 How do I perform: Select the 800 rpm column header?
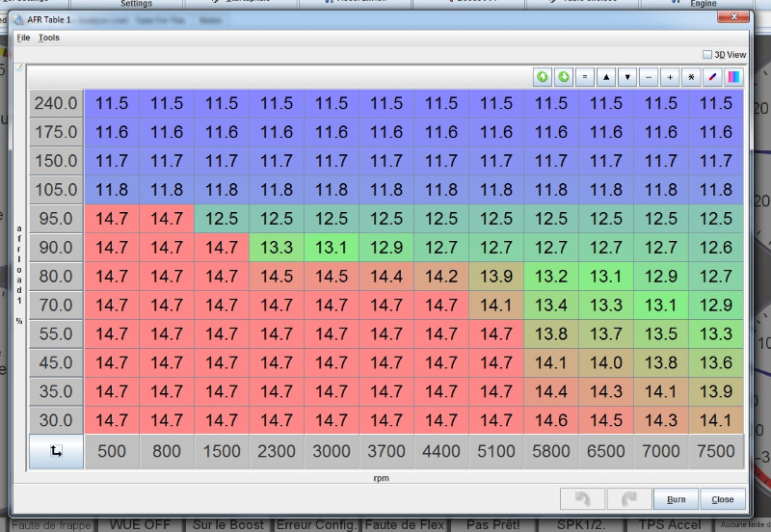(167, 451)
